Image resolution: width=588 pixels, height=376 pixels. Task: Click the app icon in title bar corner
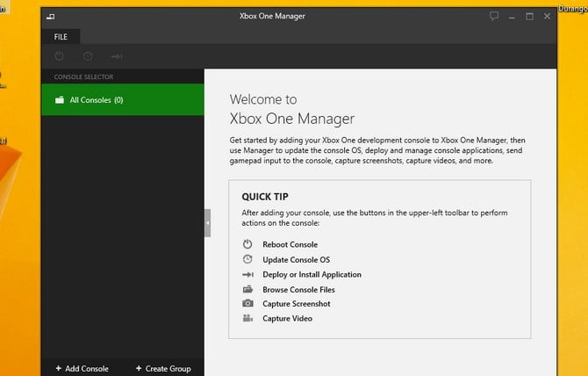tap(51, 17)
